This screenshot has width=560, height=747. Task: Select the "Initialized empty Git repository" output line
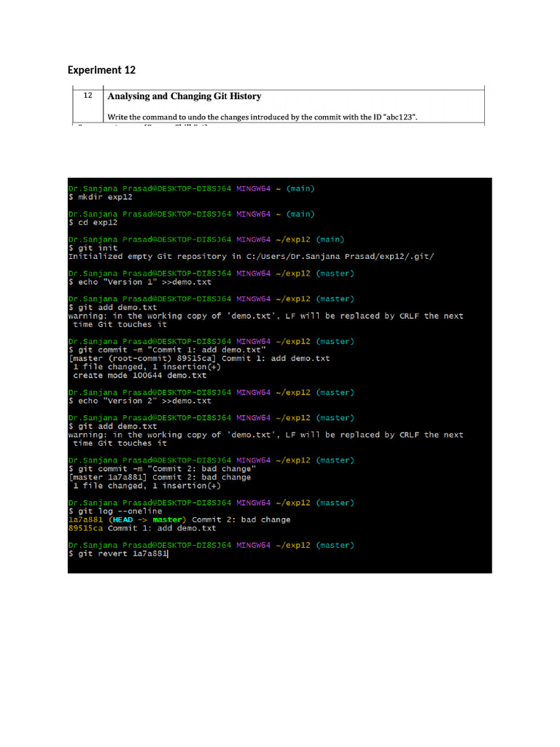click(251, 256)
